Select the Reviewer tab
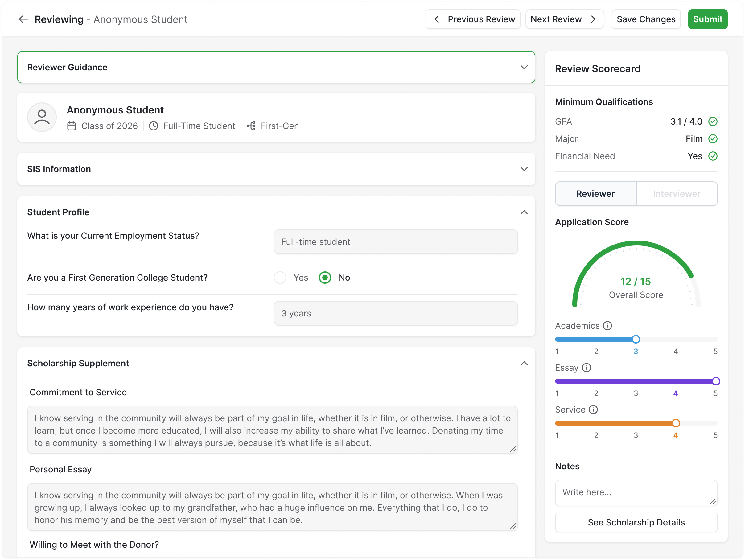The image size is (745, 560). point(595,194)
